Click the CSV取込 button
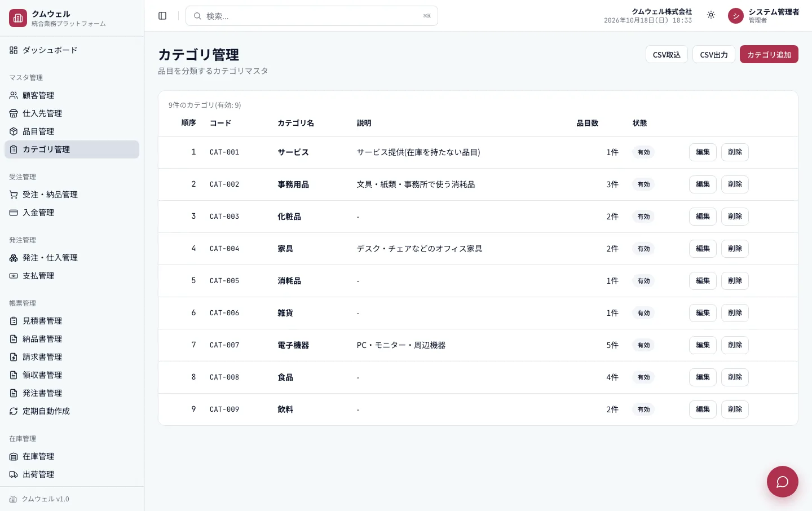812x511 pixels. (x=667, y=54)
